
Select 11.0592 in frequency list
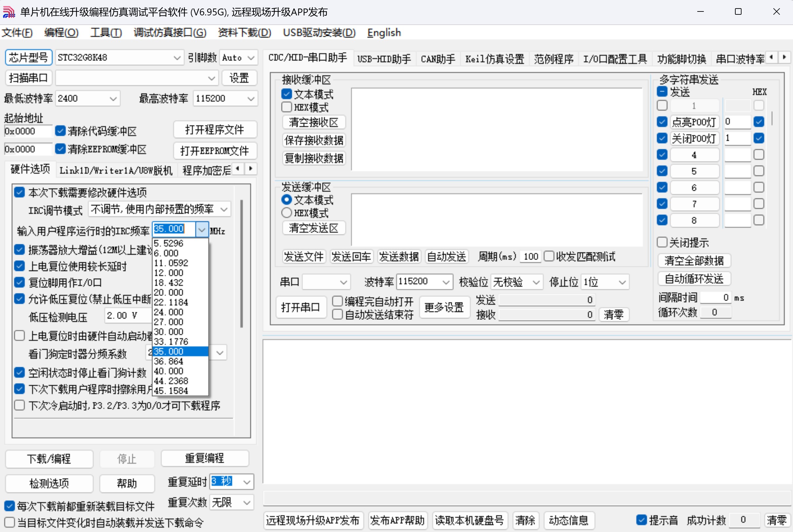180,263
